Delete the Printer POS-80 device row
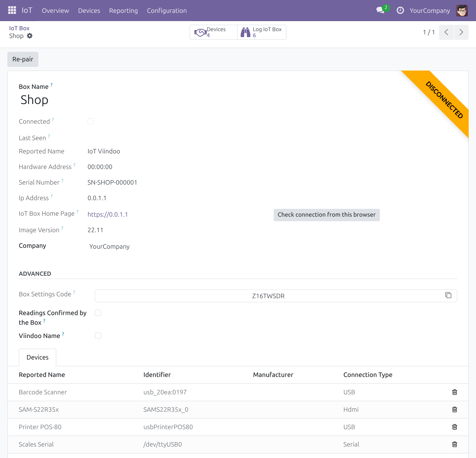Screen dimensions: 476x458 coord(454,427)
